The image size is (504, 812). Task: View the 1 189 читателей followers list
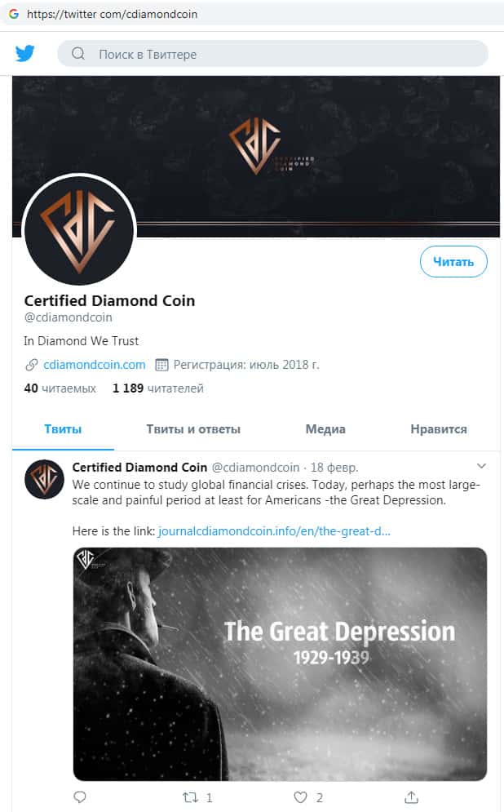(158, 388)
